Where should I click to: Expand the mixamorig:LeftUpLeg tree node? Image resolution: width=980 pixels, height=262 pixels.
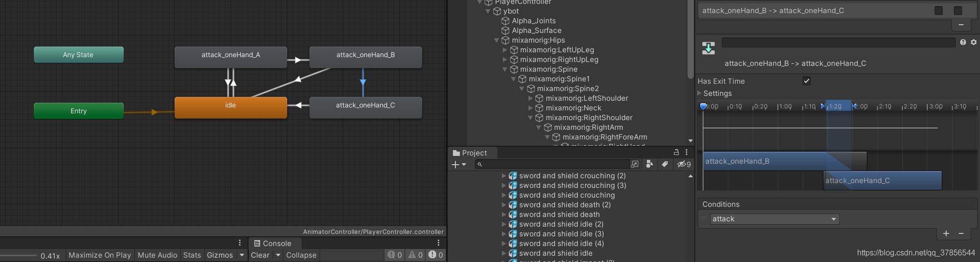click(505, 50)
